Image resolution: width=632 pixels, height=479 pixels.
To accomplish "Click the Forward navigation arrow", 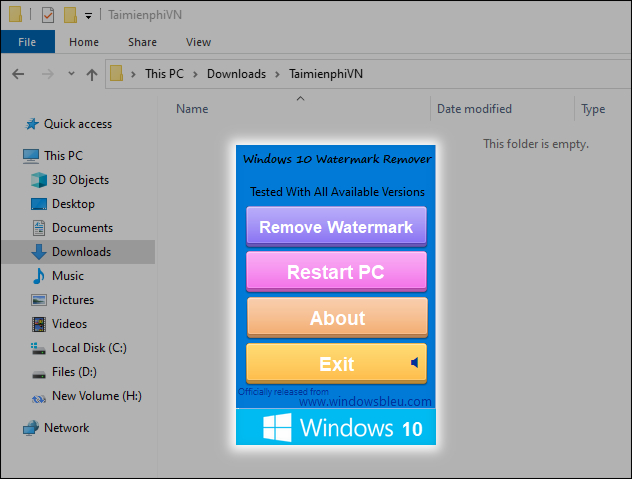I will [x=48, y=74].
